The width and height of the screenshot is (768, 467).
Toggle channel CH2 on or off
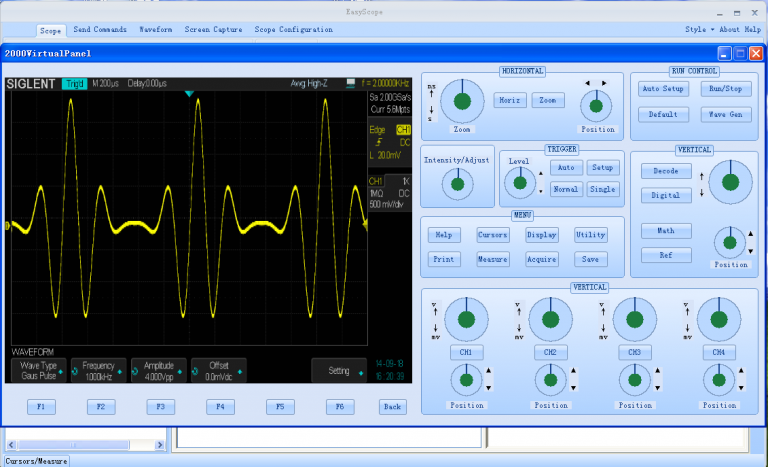pos(550,353)
